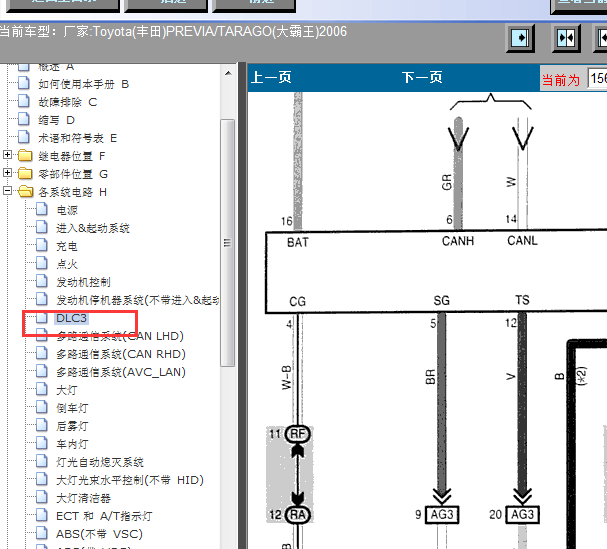
Task: Select 大灯光束水平控制(不带 HID) page
Action: pos(130,480)
